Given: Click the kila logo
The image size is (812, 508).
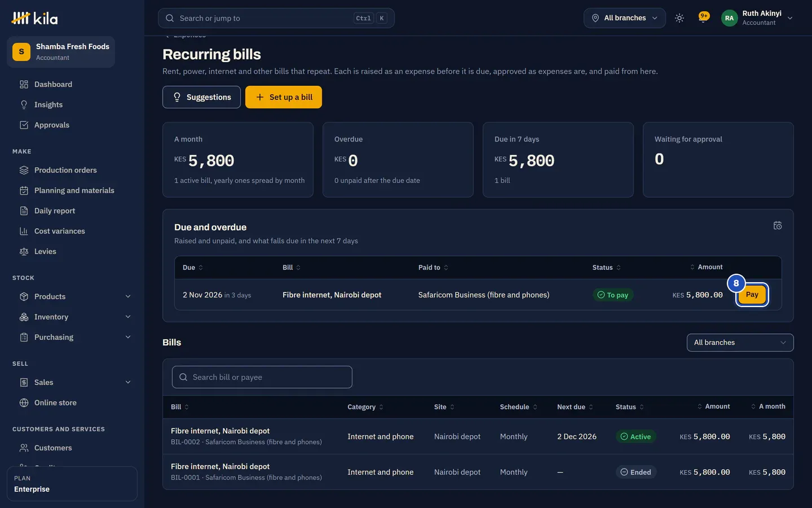Looking at the screenshot, I should 34,18.
